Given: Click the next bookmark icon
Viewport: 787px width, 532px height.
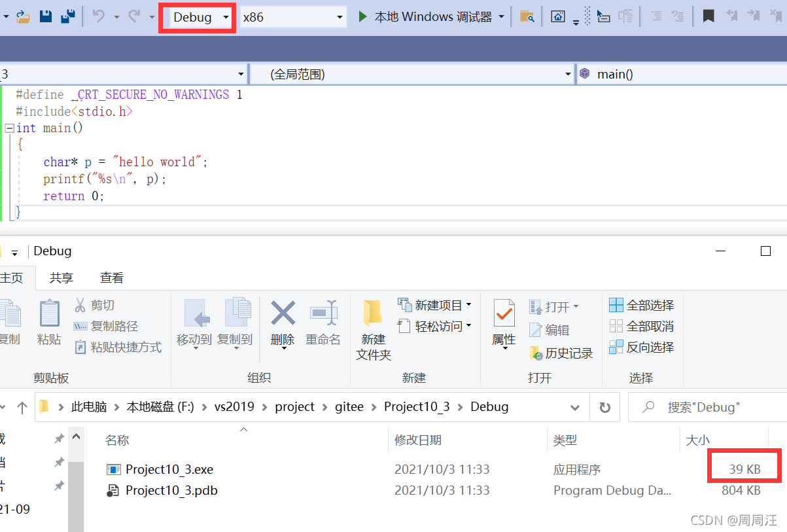Looking at the screenshot, I should click(754, 17).
